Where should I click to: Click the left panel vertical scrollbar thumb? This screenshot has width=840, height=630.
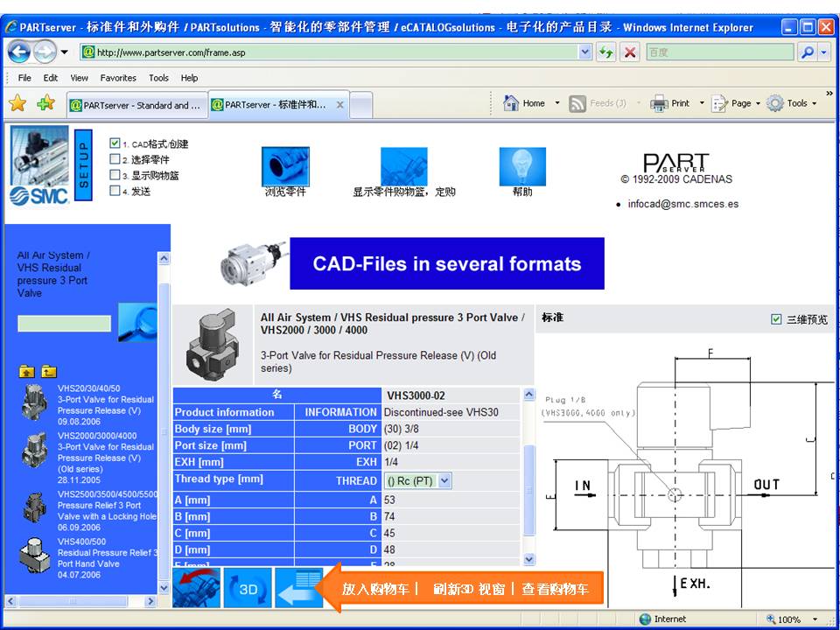[164, 431]
